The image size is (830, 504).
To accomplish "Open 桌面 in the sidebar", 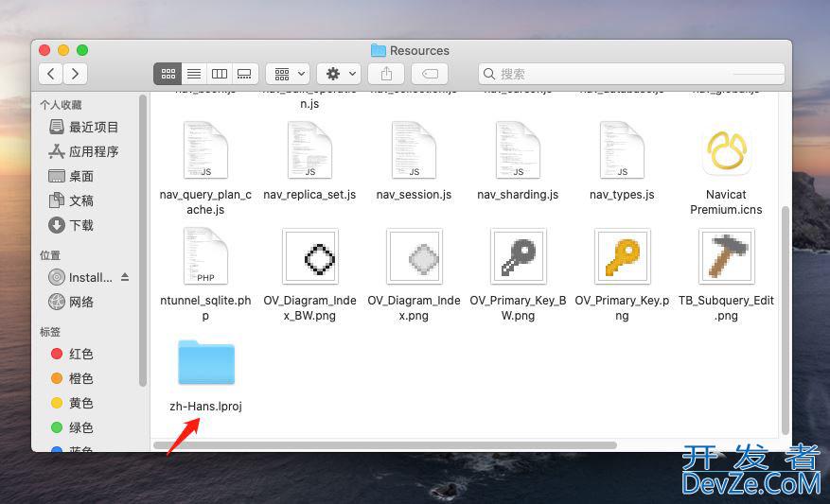I will (71, 176).
